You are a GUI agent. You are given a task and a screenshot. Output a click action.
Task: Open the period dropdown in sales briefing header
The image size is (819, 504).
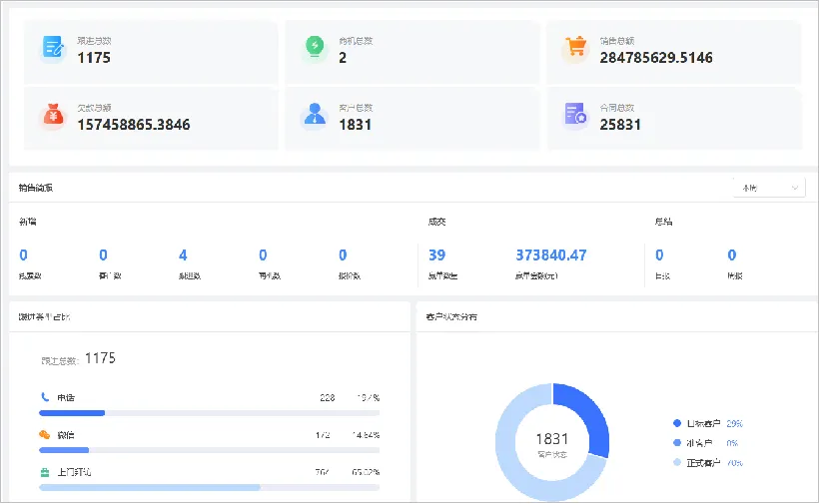coord(769,188)
